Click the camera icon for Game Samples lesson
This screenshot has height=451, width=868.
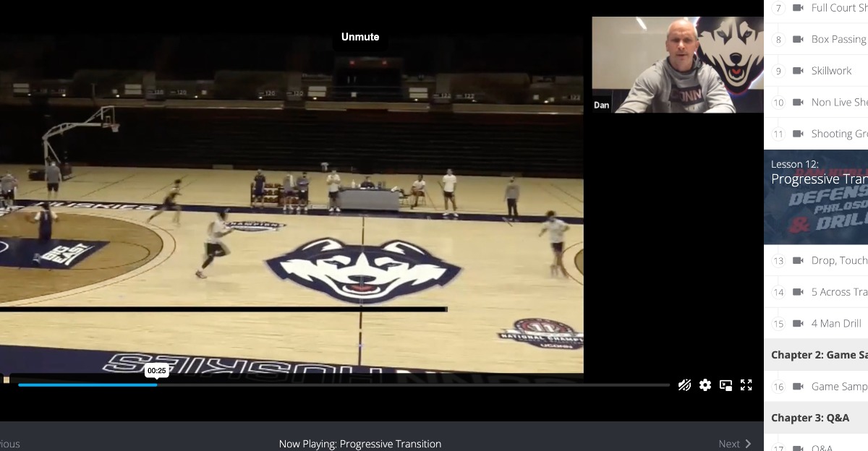(x=798, y=387)
